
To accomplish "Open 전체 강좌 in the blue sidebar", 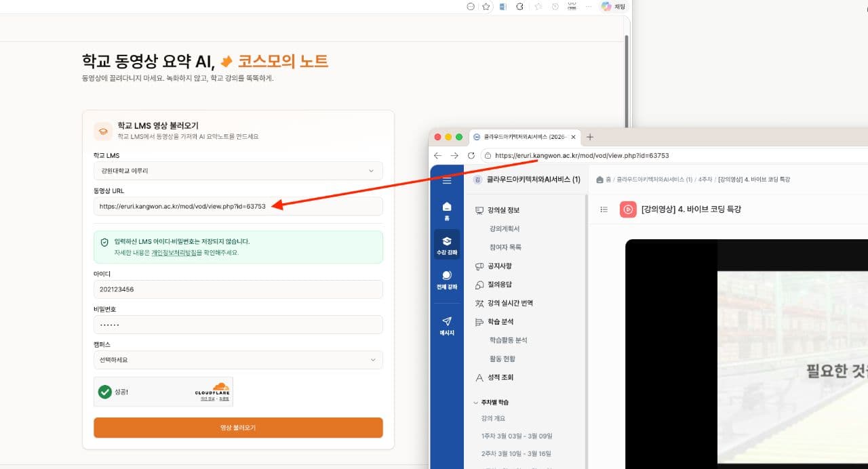I will point(446,279).
